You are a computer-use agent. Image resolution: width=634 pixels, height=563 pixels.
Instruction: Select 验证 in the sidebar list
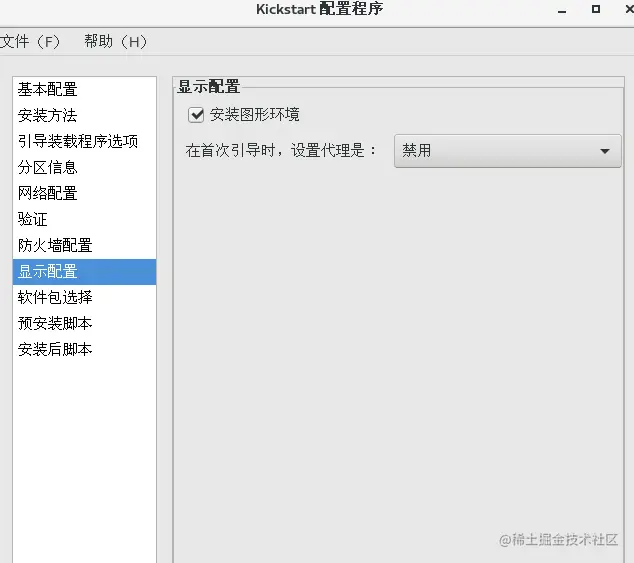[85, 219]
